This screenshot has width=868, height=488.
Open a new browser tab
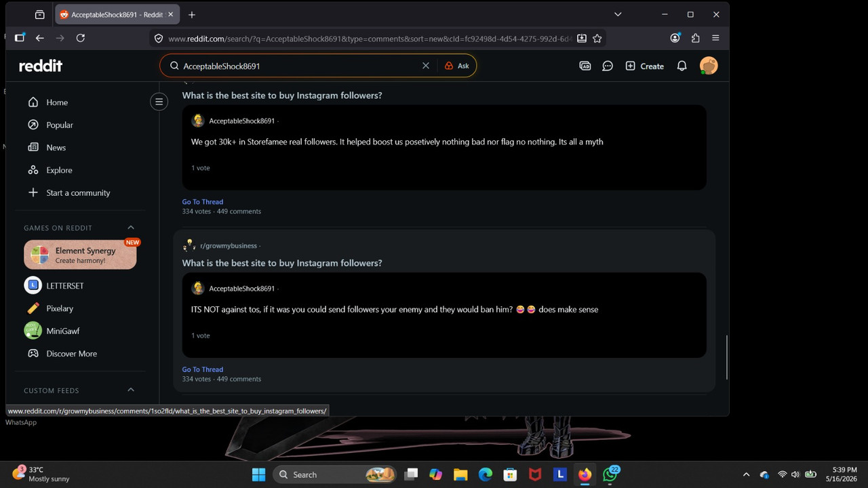click(x=192, y=14)
